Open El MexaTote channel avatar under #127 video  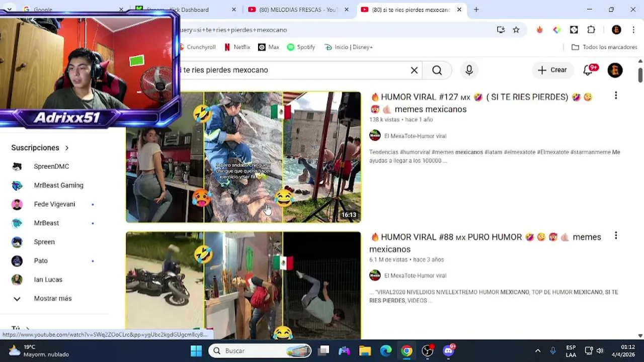click(x=375, y=136)
